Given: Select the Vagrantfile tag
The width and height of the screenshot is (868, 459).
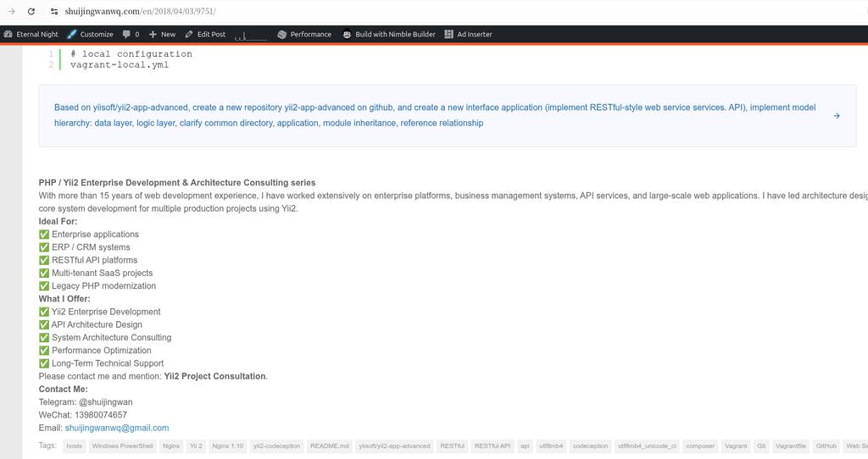Looking at the screenshot, I should (x=791, y=445).
